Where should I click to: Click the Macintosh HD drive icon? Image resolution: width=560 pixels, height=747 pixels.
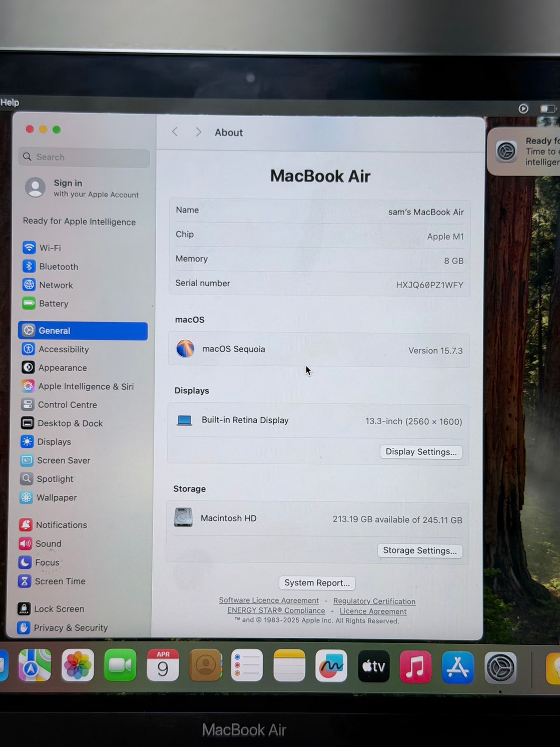click(x=183, y=517)
